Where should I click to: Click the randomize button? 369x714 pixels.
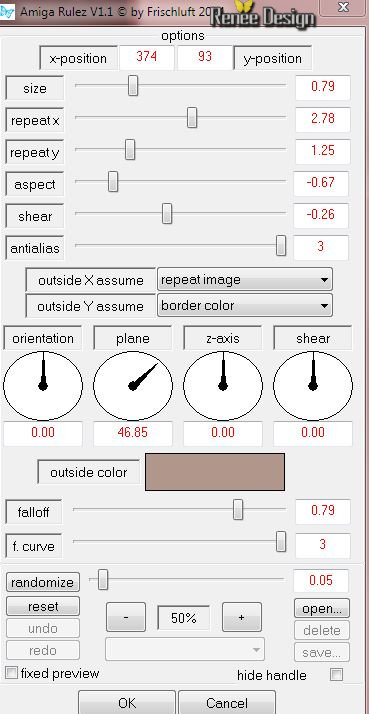point(42,582)
